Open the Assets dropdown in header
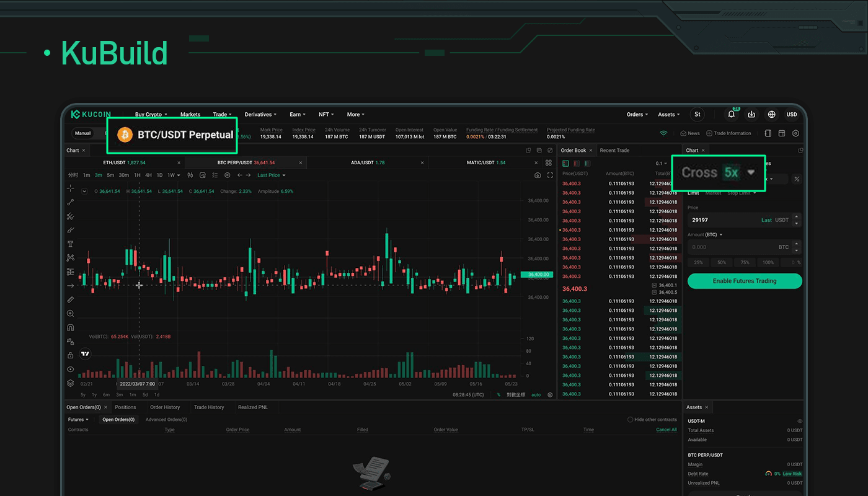Viewport: 868px width, 496px height. tap(669, 115)
